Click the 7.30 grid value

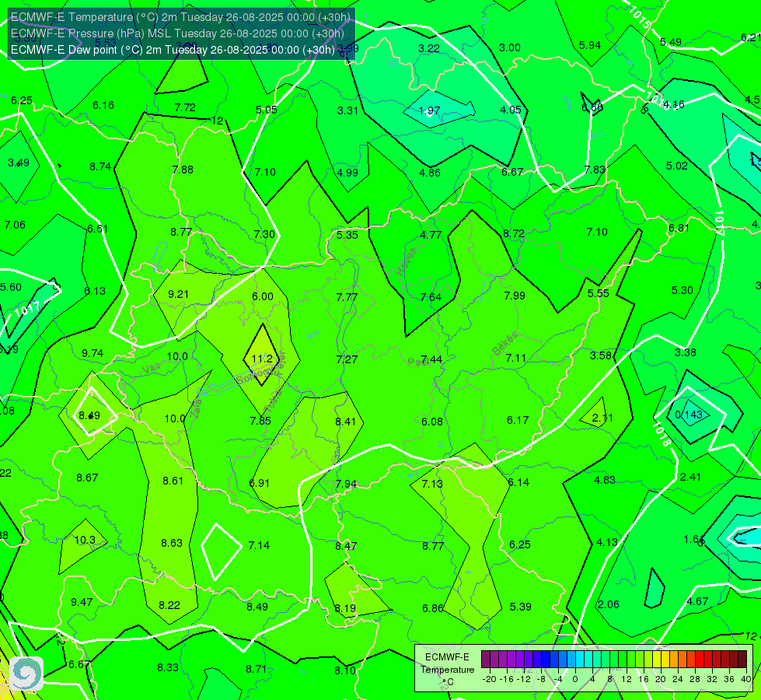click(x=264, y=234)
